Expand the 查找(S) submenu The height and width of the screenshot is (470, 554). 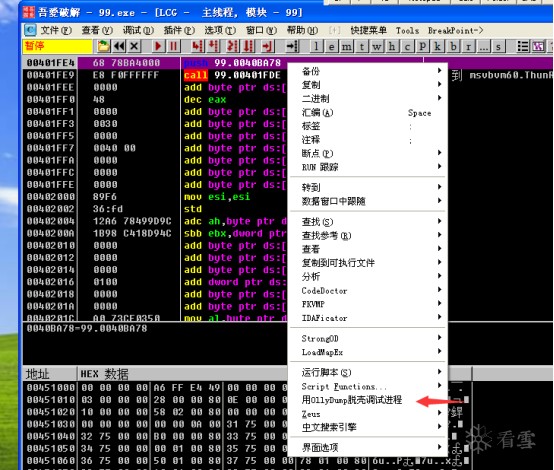[x=367, y=222]
